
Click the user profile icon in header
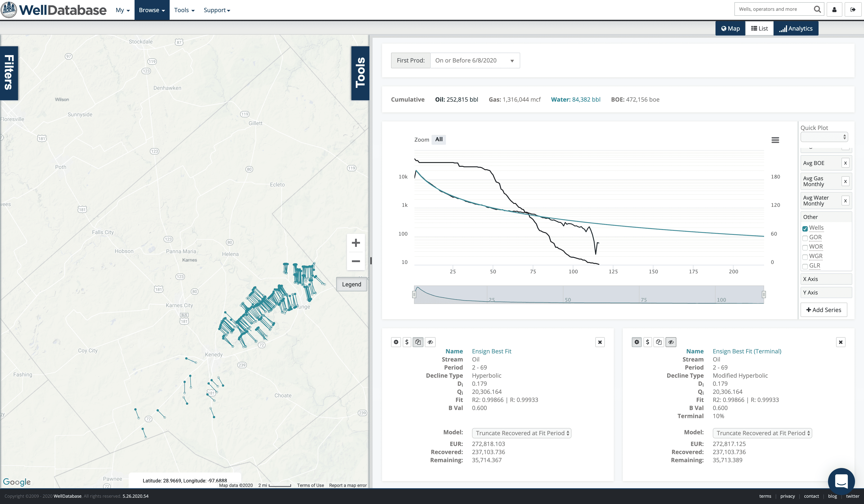(x=834, y=10)
